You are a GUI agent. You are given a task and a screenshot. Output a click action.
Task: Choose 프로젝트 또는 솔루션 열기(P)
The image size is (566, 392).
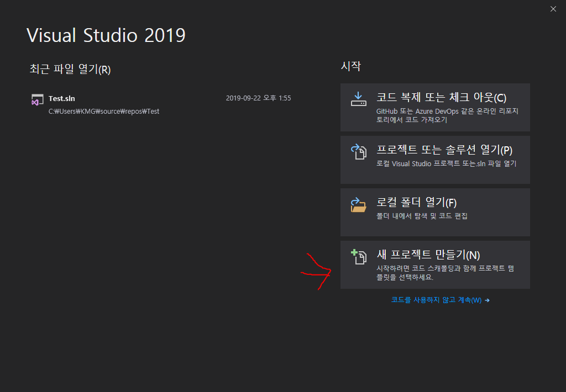(435, 160)
